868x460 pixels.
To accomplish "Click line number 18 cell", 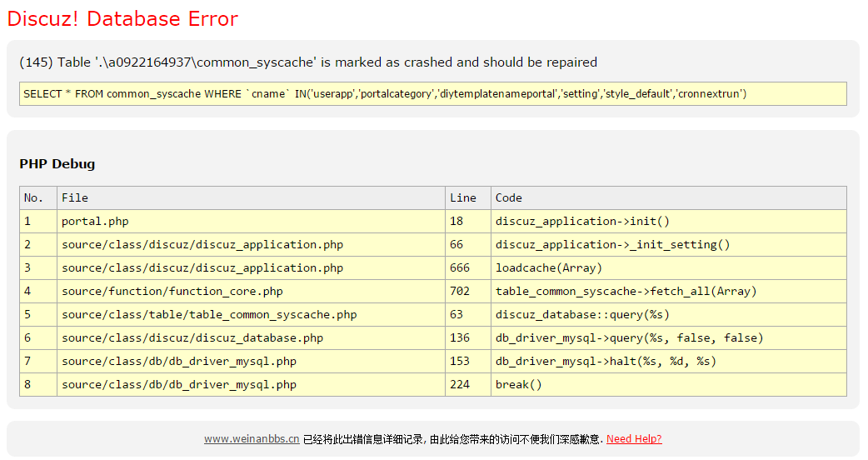I will click(x=468, y=222).
